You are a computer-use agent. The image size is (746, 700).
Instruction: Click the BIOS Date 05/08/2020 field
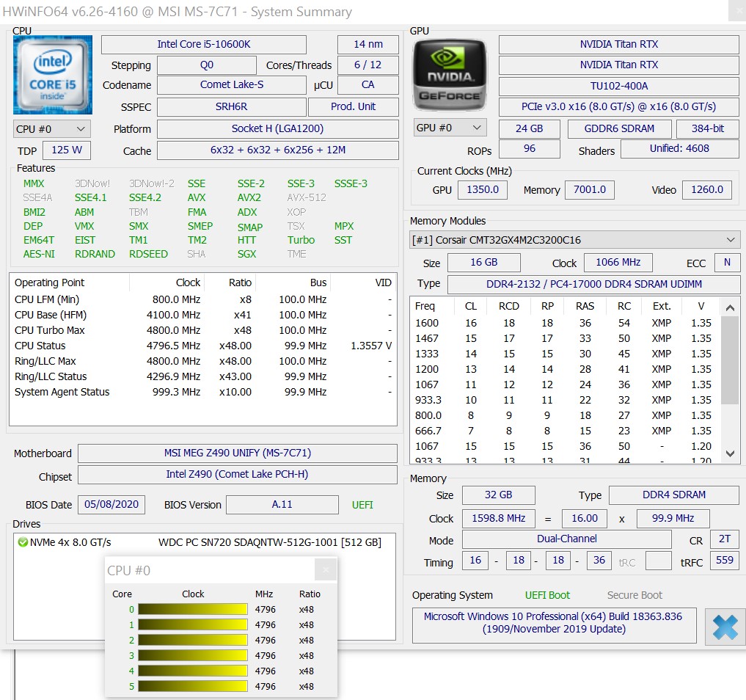point(111,504)
